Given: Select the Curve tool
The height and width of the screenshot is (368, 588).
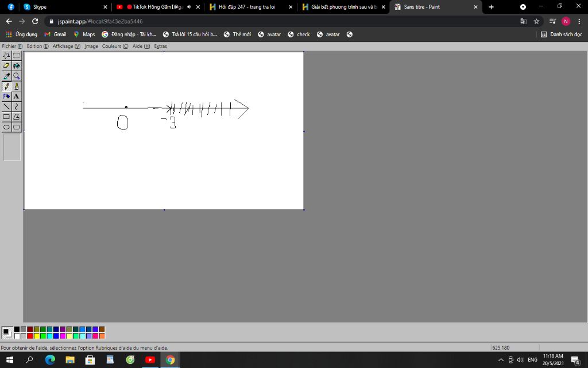Looking at the screenshot, I should (17, 106).
